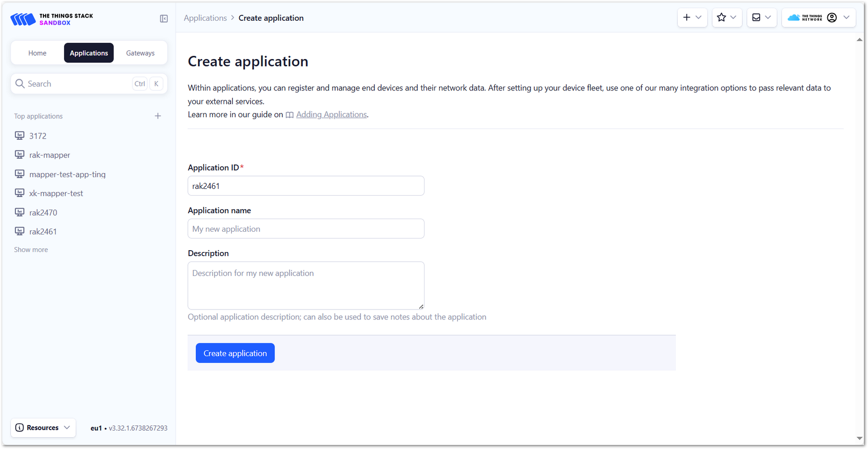Viewport: 868px width, 449px height.
Task: Open the Adding Applications guide link
Action: [331, 115]
